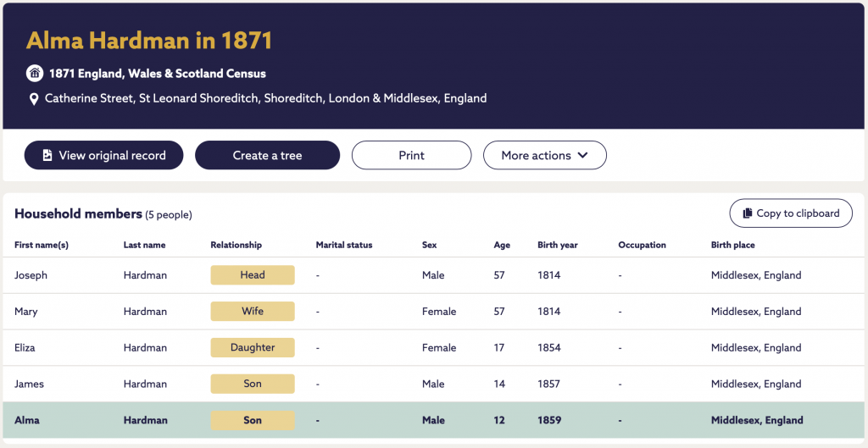Screen dimensions: 868x448
Task: Open the More actions dropdown
Action: pyautogui.click(x=545, y=156)
